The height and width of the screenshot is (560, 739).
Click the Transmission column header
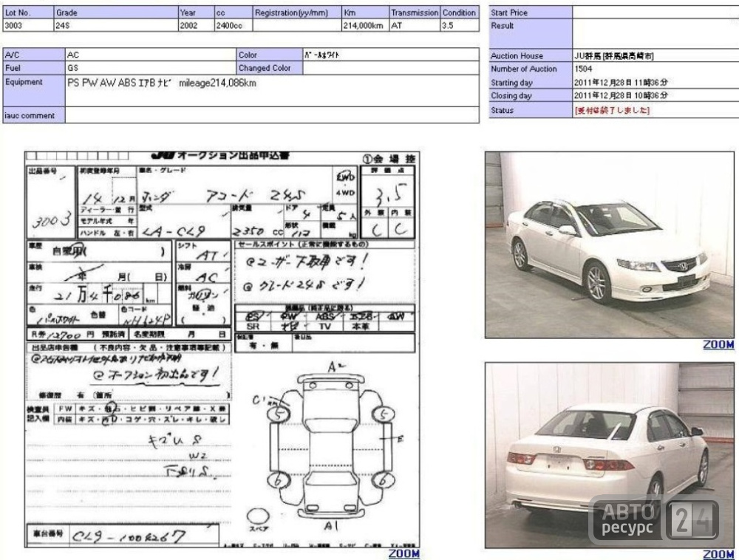pyautogui.click(x=415, y=13)
